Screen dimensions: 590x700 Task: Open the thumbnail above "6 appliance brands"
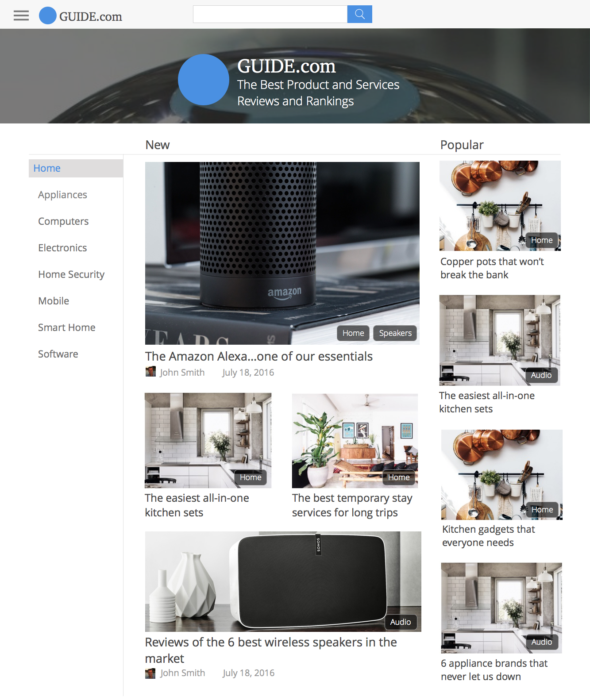point(501,608)
